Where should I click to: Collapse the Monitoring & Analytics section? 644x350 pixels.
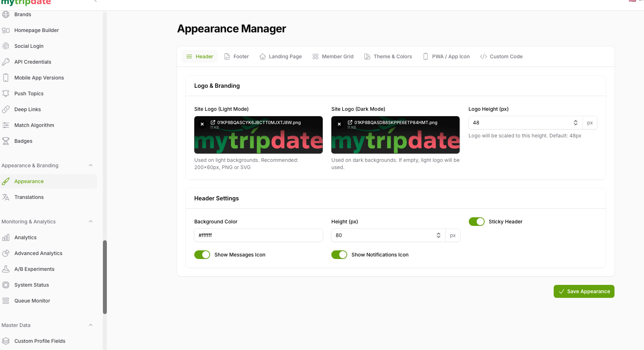91,222
